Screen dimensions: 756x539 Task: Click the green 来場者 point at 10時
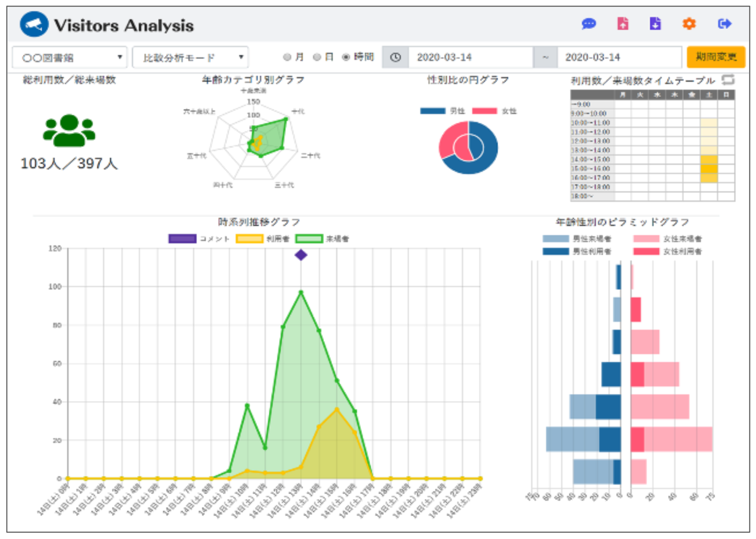tap(247, 406)
